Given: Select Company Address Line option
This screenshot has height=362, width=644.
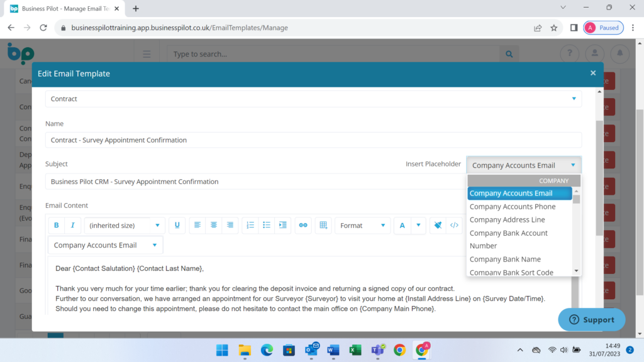Looking at the screenshot, I should (x=519, y=219).
